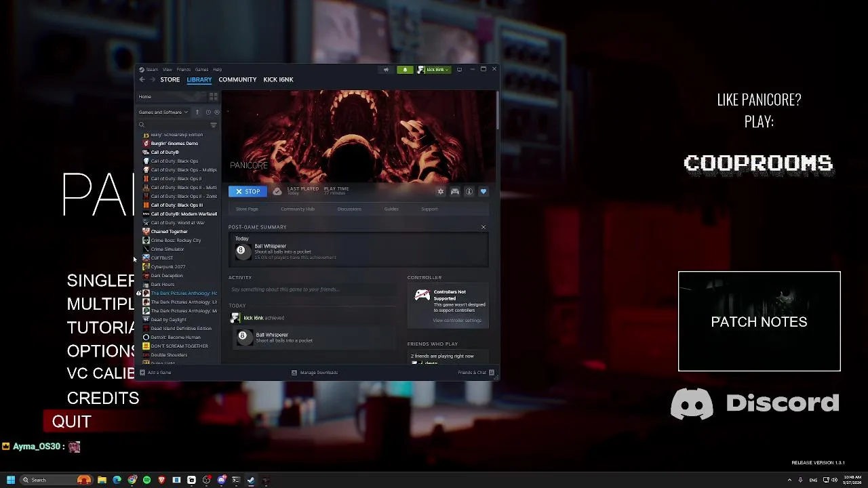Open the game info icon

(469, 192)
